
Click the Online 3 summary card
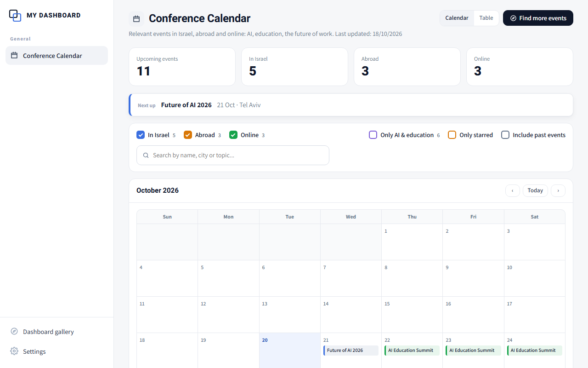[x=520, y=67]
